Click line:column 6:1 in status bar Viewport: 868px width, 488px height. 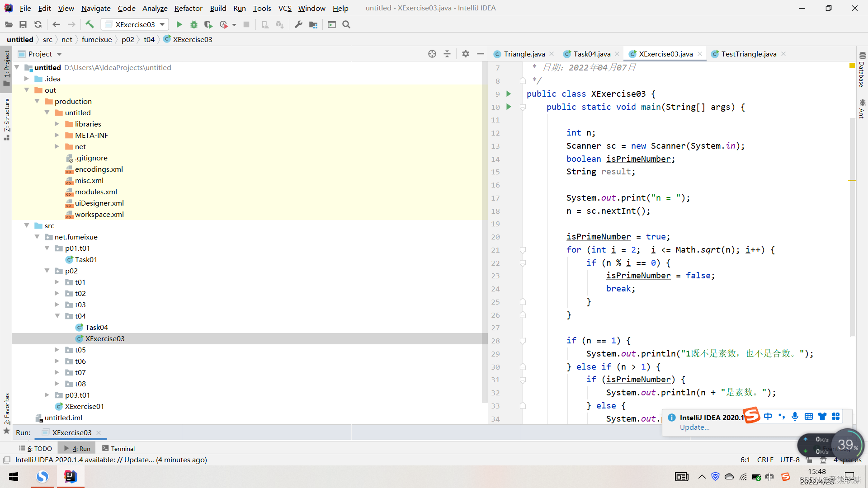point(745,460)
